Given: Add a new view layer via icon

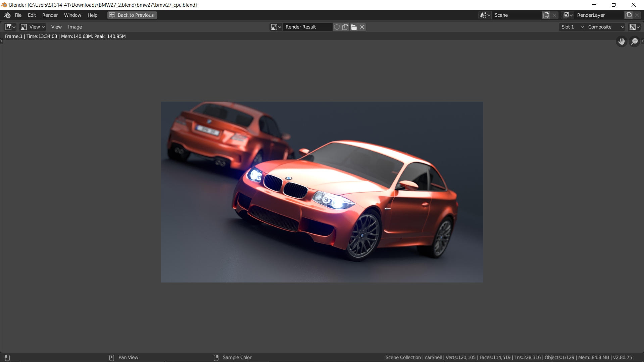Looking at the screenshot, I should coord(629,15).
